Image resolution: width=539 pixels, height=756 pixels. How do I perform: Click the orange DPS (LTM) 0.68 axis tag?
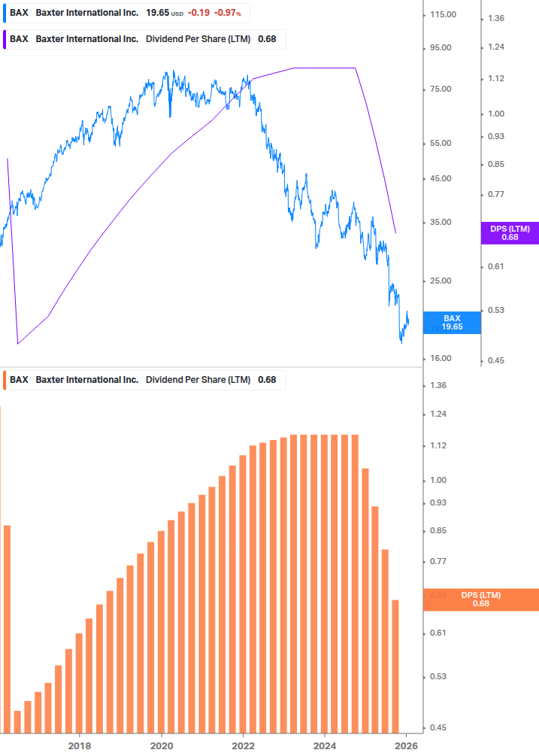[x=480, y=600]
